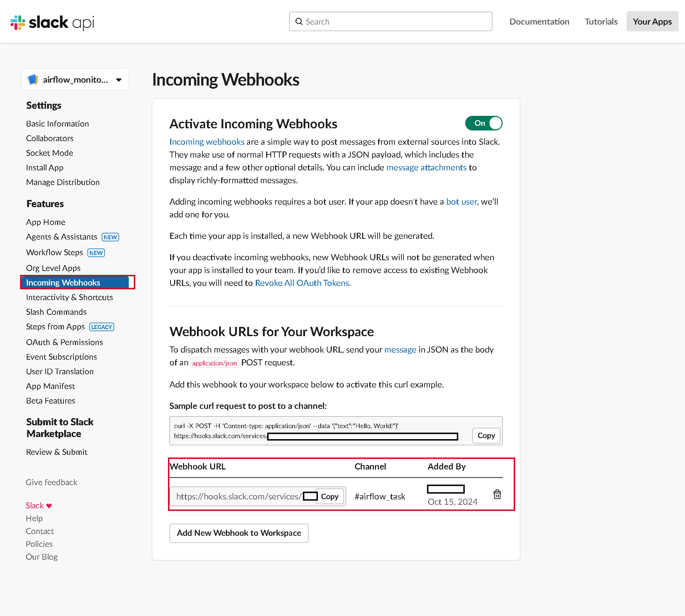Screen dimensions: 685x616
Task: Open Documentation in the top navigation
Action: pyautogui.click(x=539, y=21)
